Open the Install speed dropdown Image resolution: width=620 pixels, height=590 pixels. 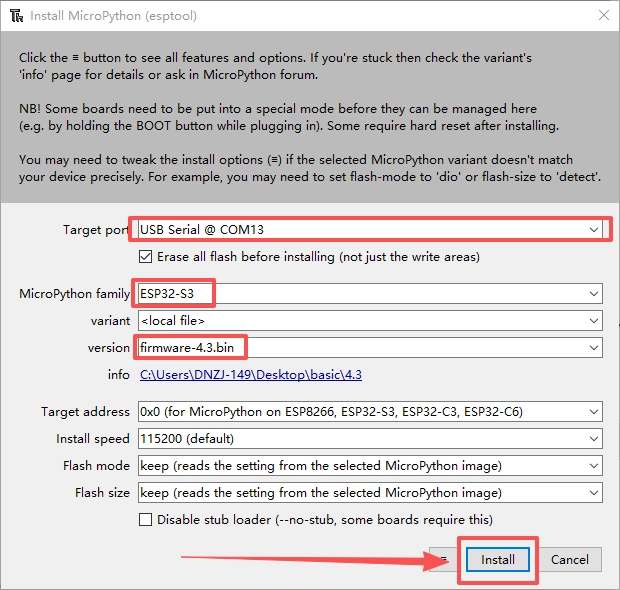[370, 439]
